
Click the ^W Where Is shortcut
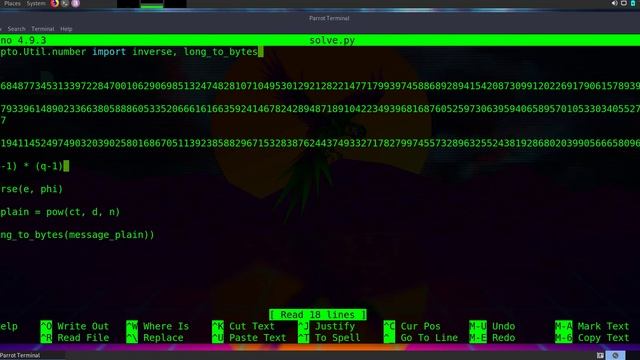click(158, 326)
